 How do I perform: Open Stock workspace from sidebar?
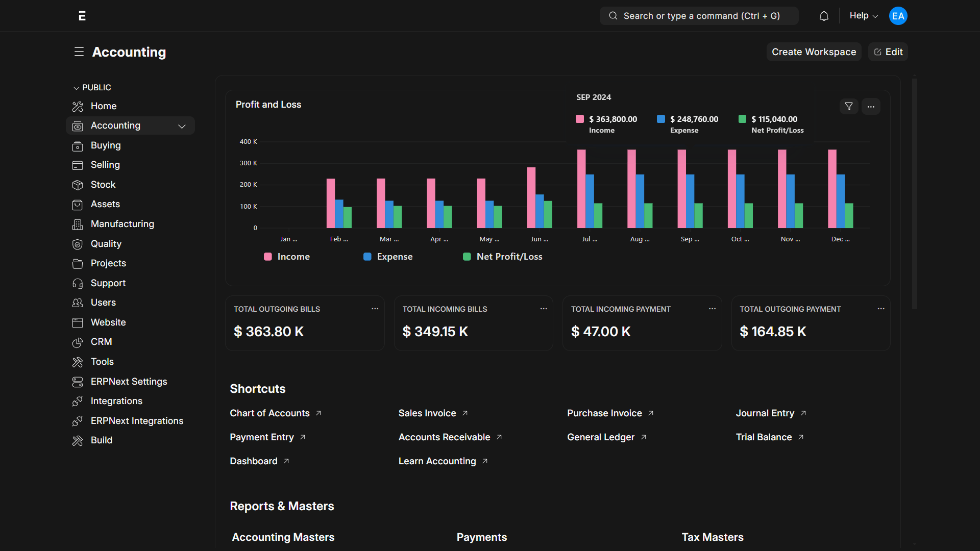click(x=103, y=185)
